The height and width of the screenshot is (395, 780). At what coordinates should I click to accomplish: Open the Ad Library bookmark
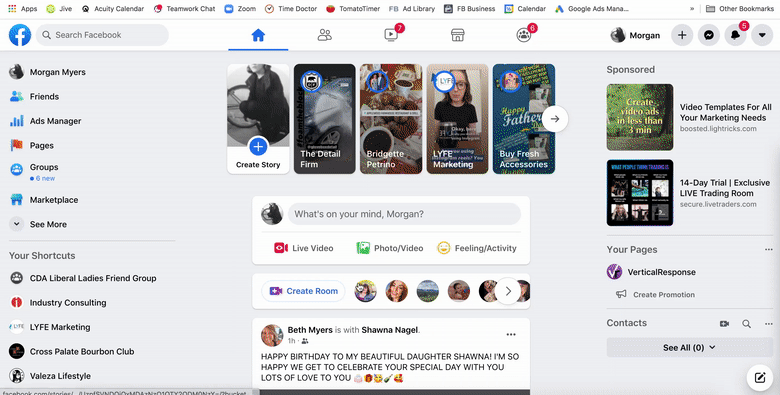click(x=412, y=8)
